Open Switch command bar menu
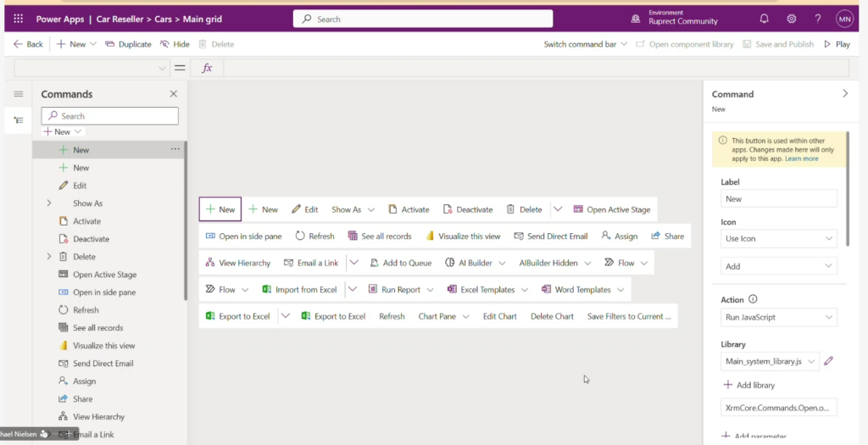This screenshot has height=445, width=868. pos(585,44)
